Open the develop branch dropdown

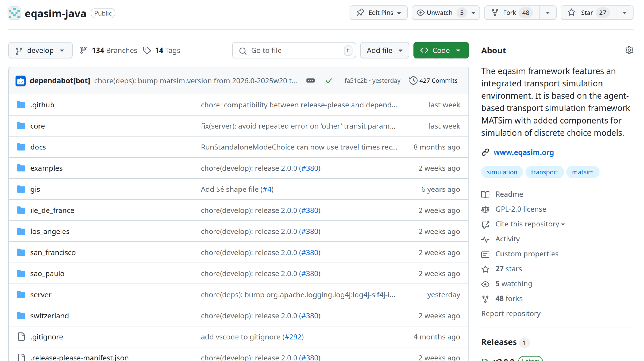click(x=40, y=50)
